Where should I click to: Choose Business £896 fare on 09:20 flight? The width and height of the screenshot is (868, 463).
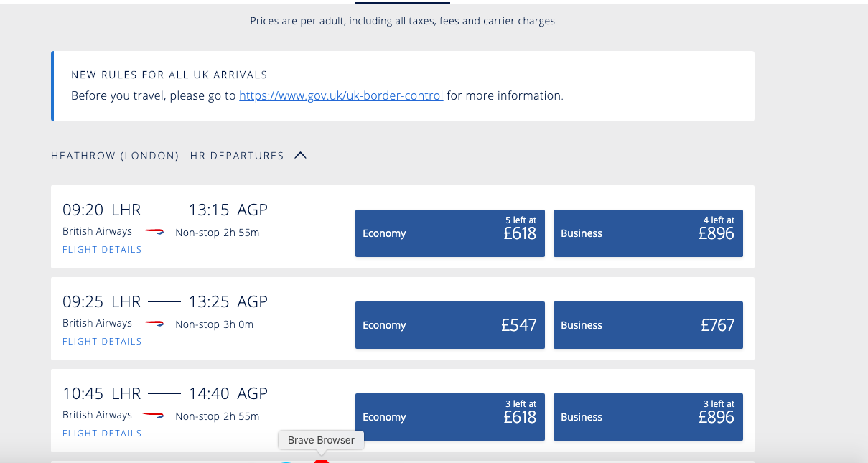coord(648,233)
